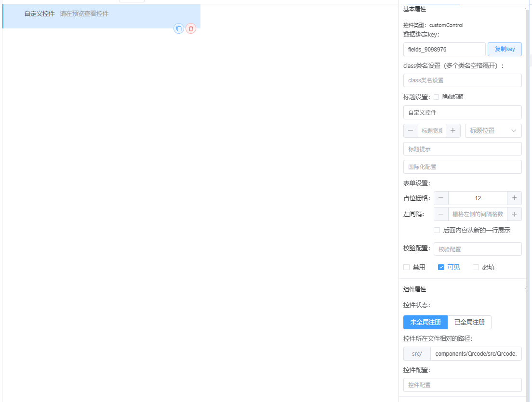
Task: Toggle the 隐藏标题 checkbox
Action: 437,97
